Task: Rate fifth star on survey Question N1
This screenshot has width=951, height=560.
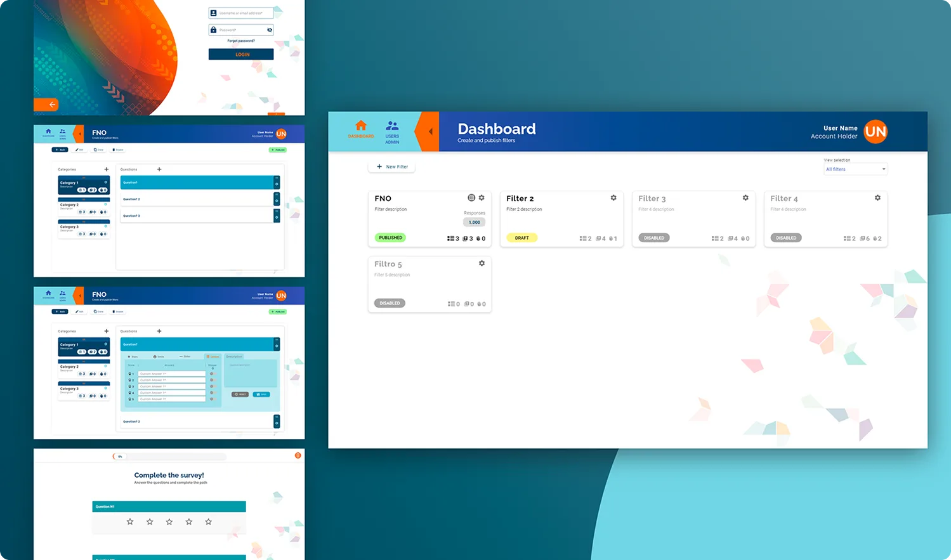Action: pyautogui.click(x=208, y=522)
